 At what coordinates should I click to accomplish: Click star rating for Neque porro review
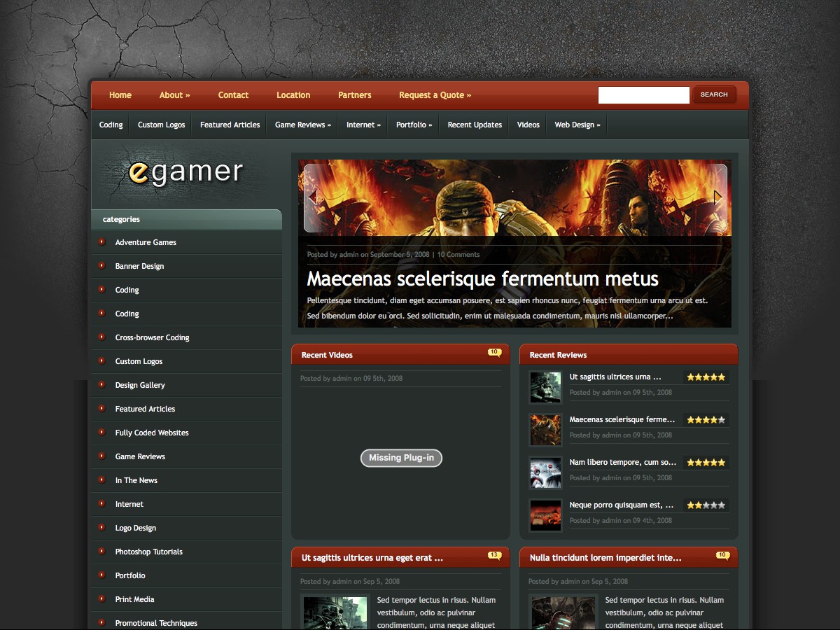tap(706, 505)
